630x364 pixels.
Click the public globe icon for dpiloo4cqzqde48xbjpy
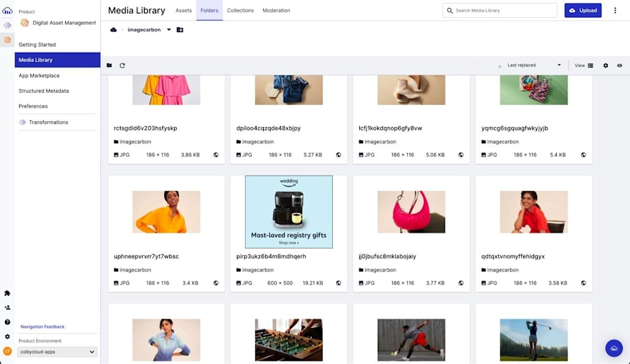339,155
